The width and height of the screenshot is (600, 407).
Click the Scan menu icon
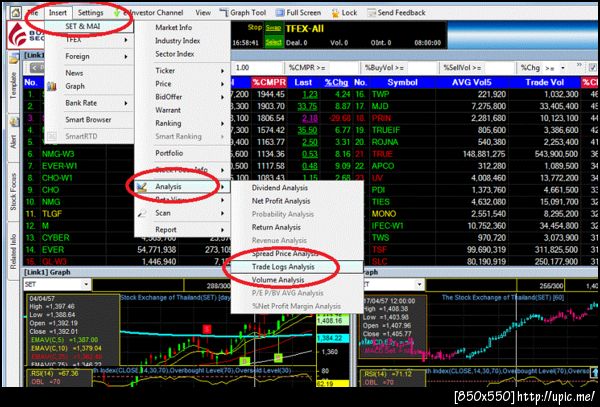tap(142, 213)
